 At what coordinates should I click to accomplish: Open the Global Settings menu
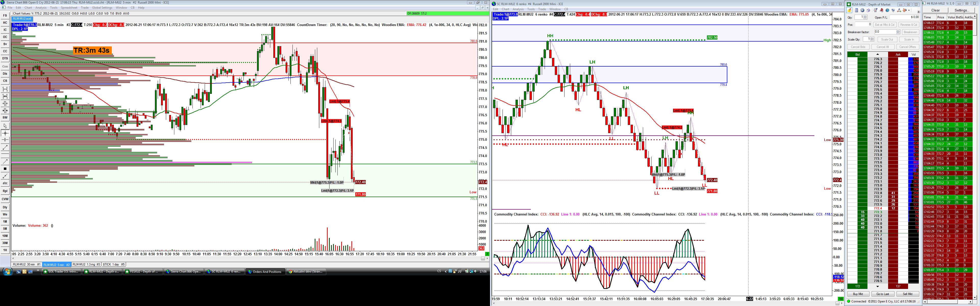coord(102,8)
